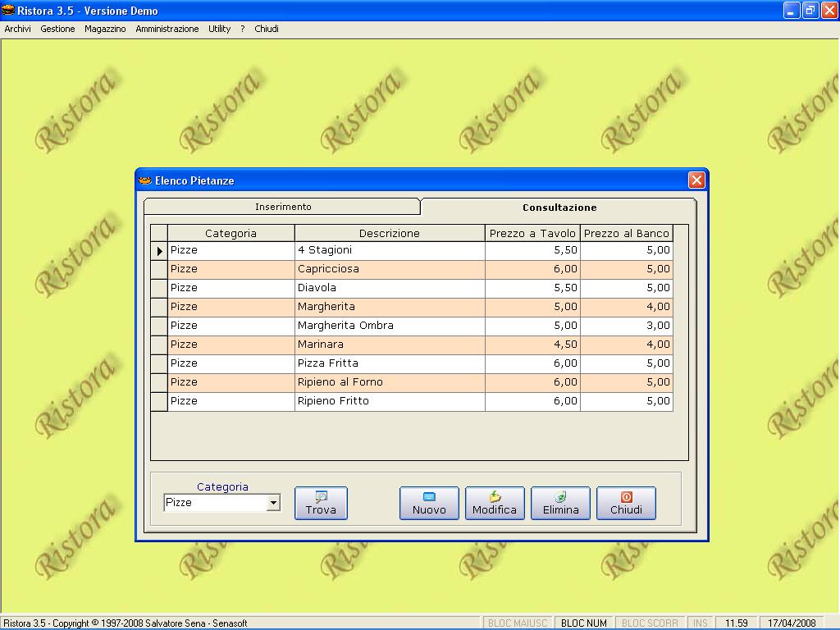Open the Magazzino menu
The width and height of the screenshot is (840, 630).
click(105, 29)
